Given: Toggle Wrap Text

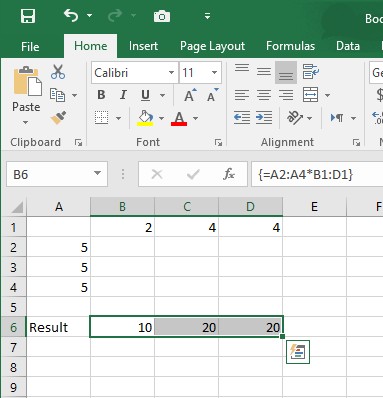Looking at the screenshot, I should click(311, 72).
